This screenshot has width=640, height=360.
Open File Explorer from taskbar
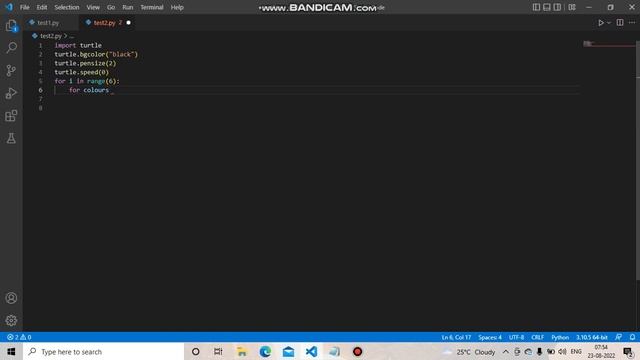coord(242,351)
